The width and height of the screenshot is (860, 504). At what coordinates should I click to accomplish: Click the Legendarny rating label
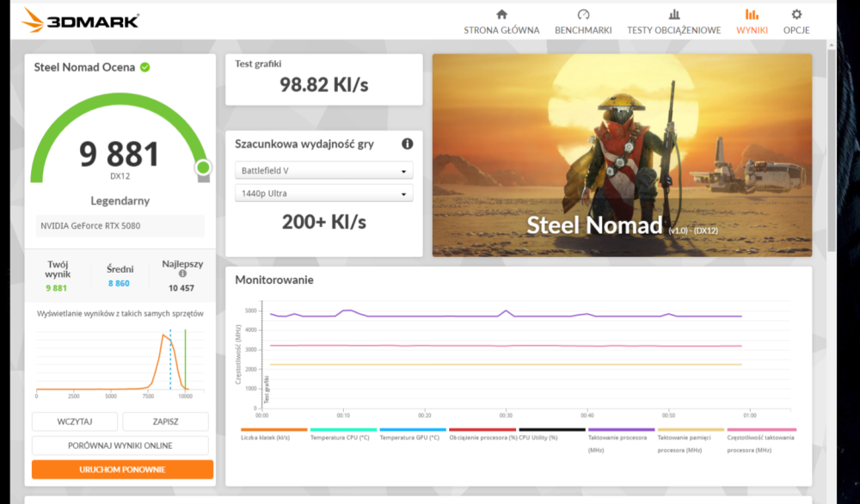[120, 200]
